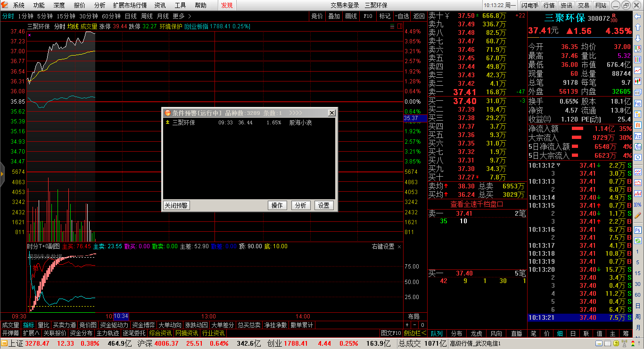Viewport: 644px width, 349px height.
Task: Click the left arrow icon in right sidebar
Action: (x=637, y=16)
